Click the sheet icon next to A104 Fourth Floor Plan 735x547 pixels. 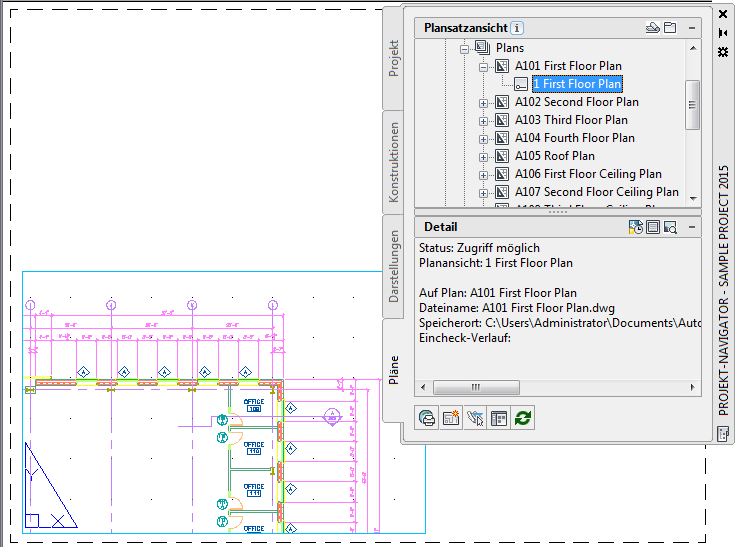pyautogui.click(x=502, y=138)
